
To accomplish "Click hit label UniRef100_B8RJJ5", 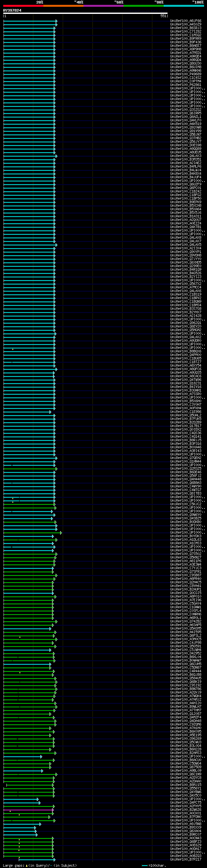I will click(186, 440).
